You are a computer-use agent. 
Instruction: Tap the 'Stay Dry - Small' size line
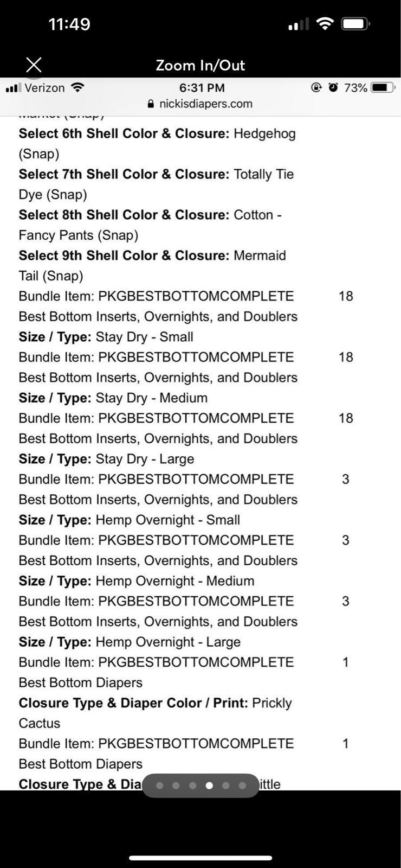pyautogui.click(x=106, y=337)
